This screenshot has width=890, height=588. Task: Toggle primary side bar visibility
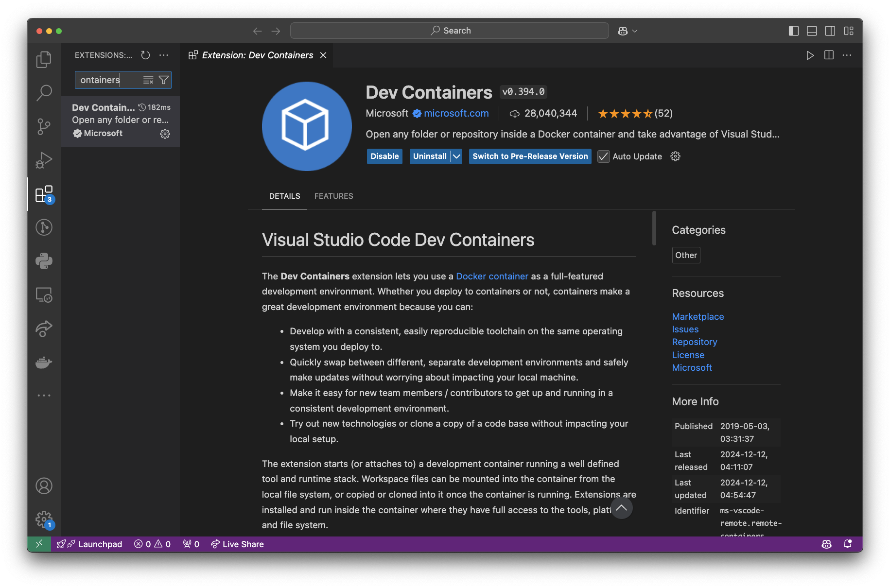point(794,31)
